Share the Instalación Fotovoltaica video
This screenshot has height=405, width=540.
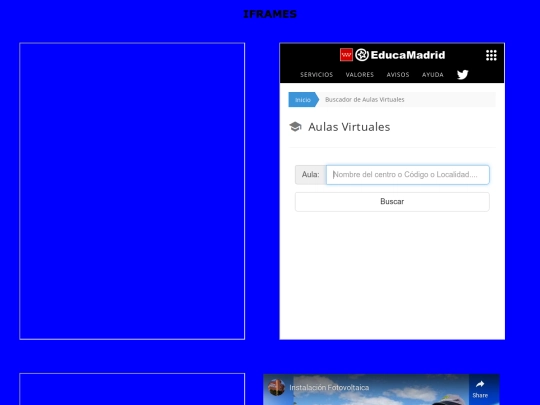click(480, 389)
